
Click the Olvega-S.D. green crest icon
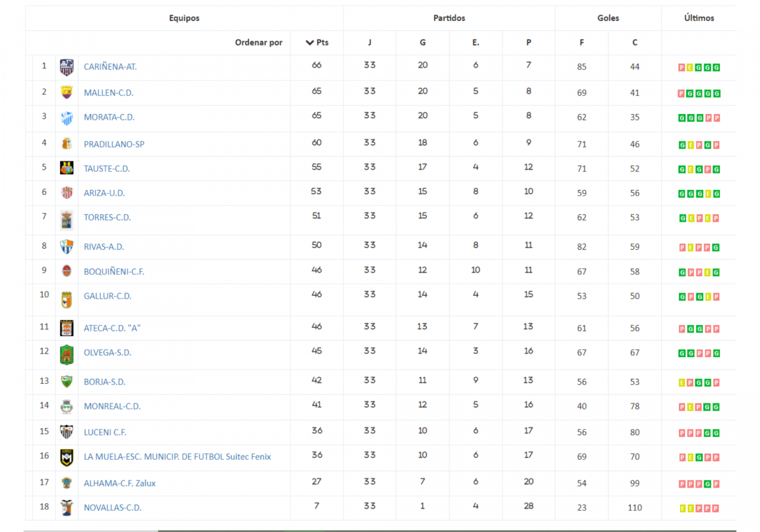point(66,354)
